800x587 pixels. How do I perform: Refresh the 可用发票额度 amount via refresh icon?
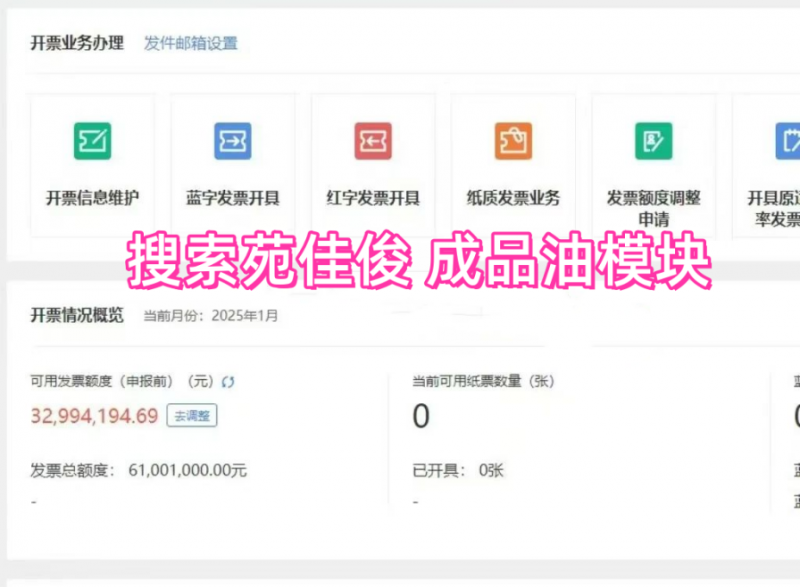pyautogui.click(x=228, y=382)
